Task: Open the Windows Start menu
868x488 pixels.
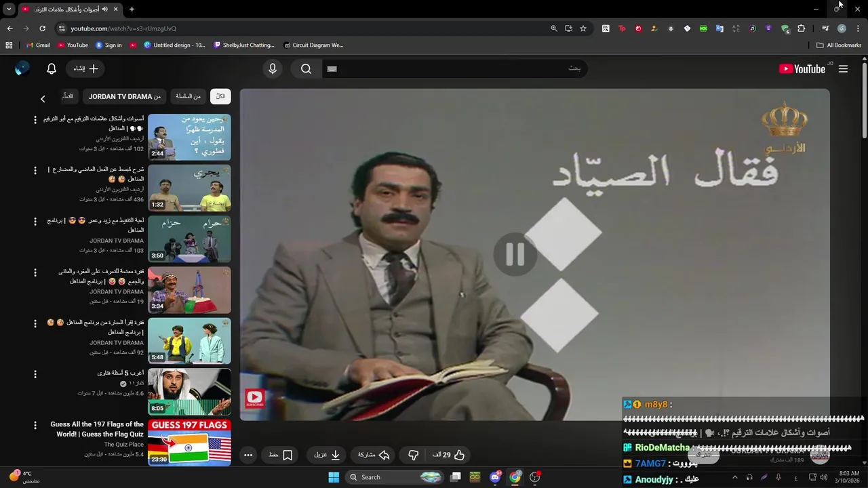Action: [334, 477]
